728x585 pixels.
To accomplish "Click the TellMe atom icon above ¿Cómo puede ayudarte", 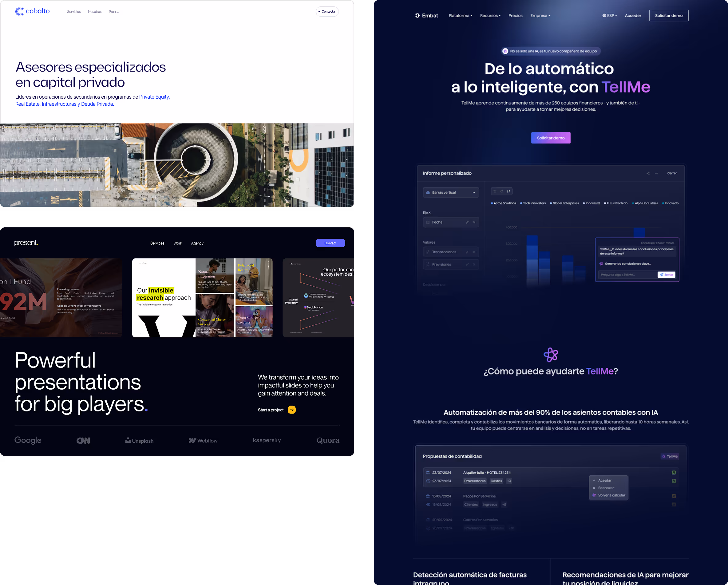I will [x=551, y=355].
